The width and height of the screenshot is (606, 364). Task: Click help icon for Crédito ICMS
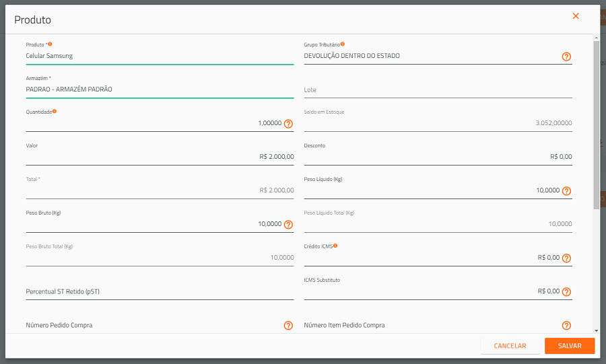click(x=566, y=258)
